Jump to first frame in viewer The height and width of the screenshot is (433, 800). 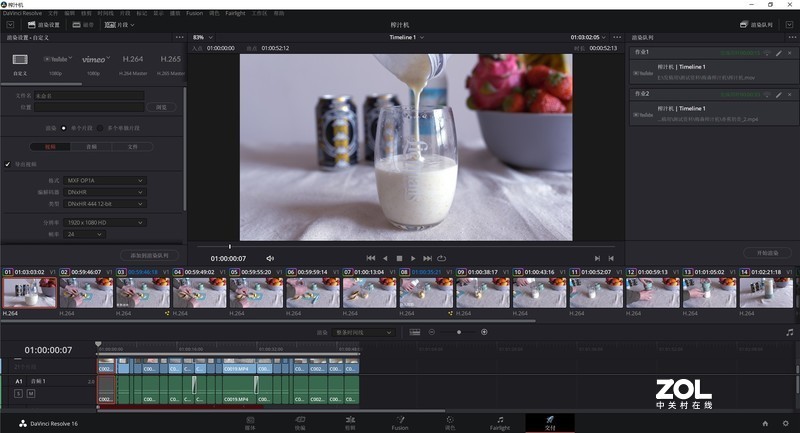pos(371,258)
